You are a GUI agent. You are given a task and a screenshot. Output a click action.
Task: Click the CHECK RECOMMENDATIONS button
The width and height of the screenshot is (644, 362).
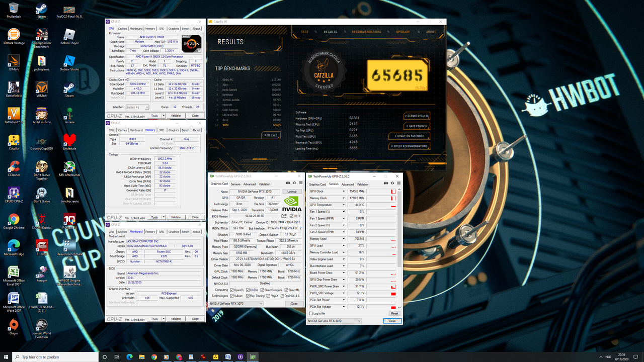pyautogui.click(x=410, y=146)
